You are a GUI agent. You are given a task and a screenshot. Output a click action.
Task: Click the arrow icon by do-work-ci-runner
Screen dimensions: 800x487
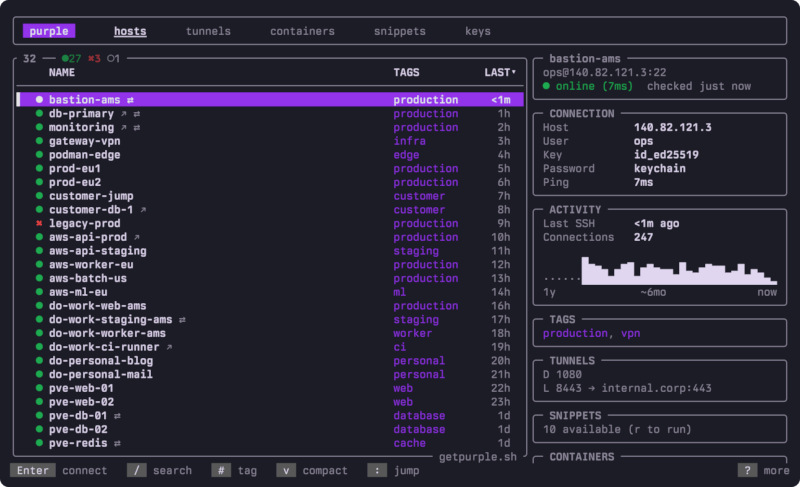[169, 347]
